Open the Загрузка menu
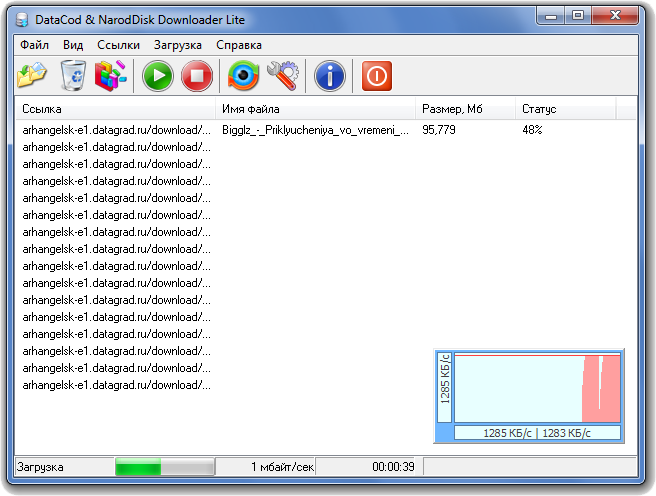Image resolution: width=656 pixels, height=496 pixels. click(x=177, y=45)
